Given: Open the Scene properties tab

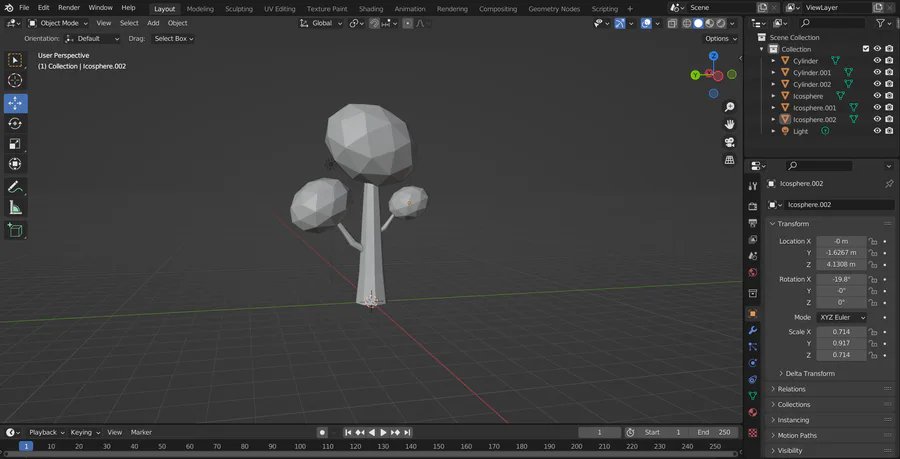Looking at the screenshot, I should [753, 256].
